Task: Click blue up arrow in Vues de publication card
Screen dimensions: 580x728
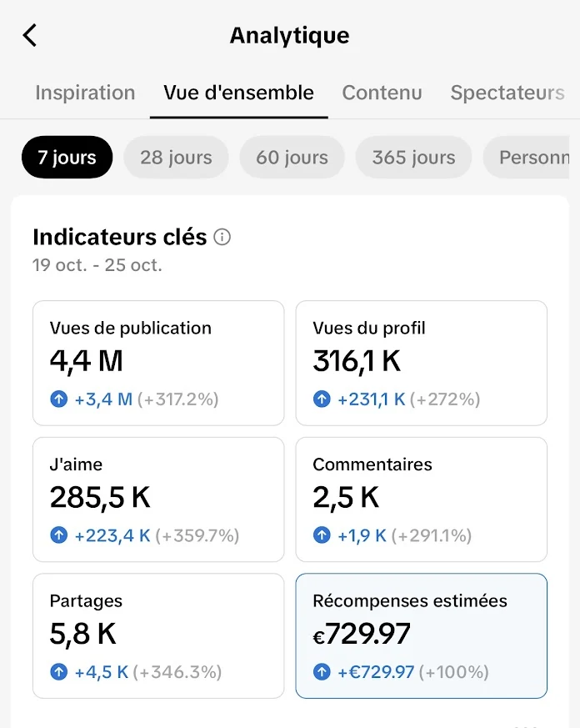Action: pyautogui.click(x=59, y=399)
